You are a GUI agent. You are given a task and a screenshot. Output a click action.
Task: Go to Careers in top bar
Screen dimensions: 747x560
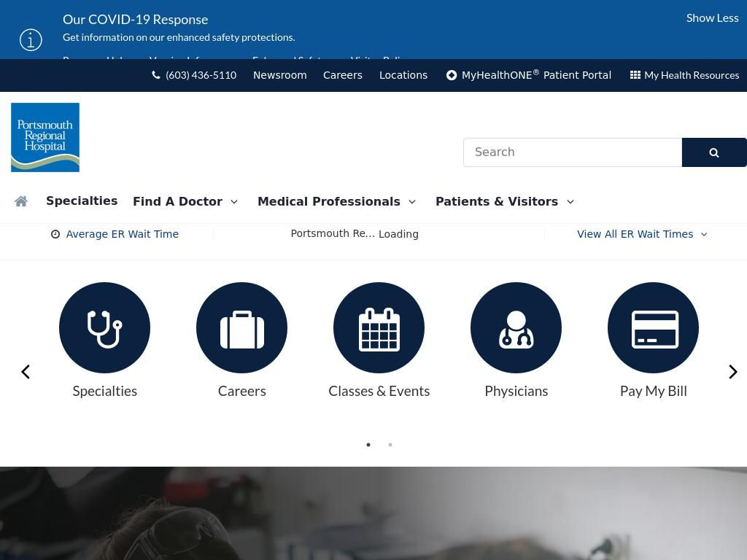343,75
